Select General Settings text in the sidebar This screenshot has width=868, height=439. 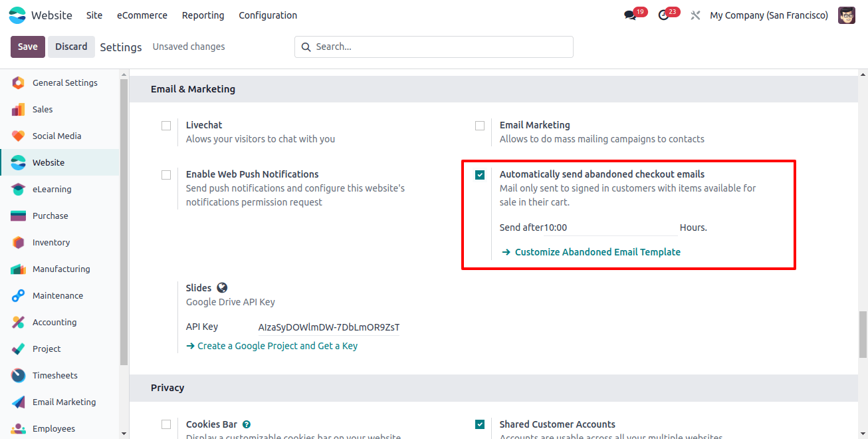[65, 83]
